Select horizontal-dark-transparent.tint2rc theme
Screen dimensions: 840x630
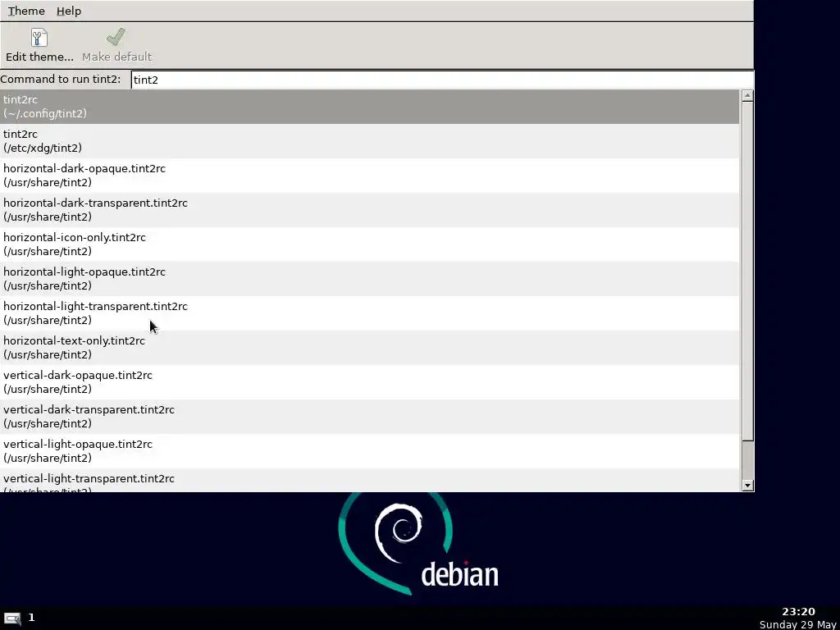370,210
